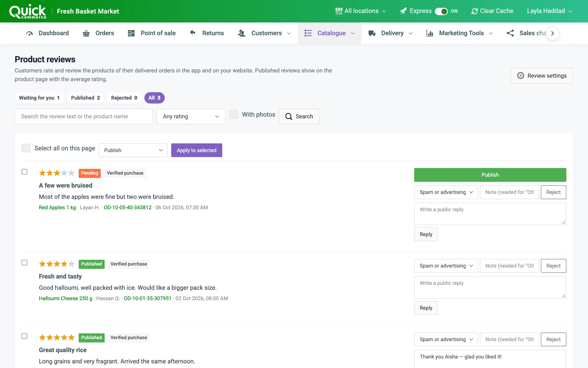Open reject reason dropdown for apples review
The width and height of the screenshot is (588, 368).
pyautogui.click(x=446, y=192)
